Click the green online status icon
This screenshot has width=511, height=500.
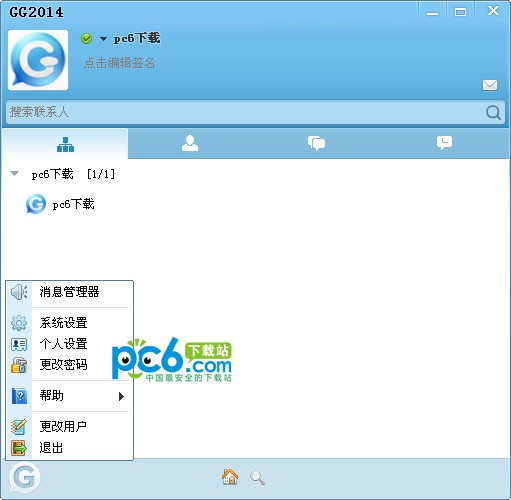(x=87, y=39)
